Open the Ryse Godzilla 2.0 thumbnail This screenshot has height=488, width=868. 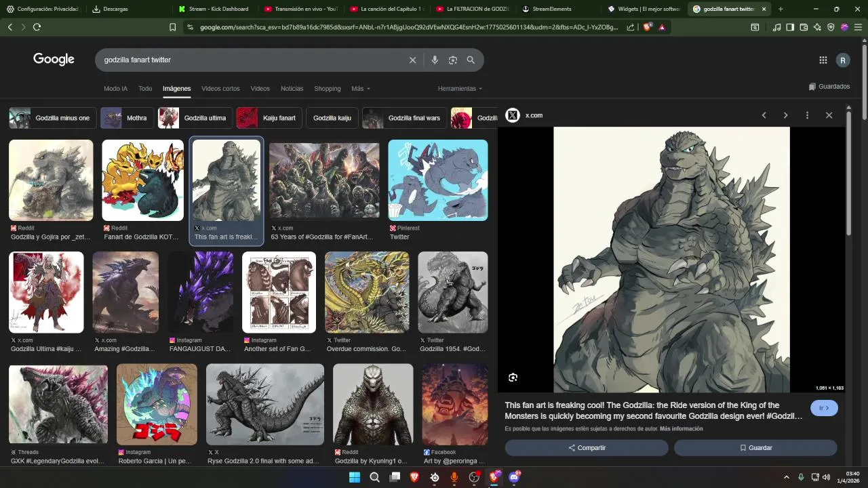265,405
